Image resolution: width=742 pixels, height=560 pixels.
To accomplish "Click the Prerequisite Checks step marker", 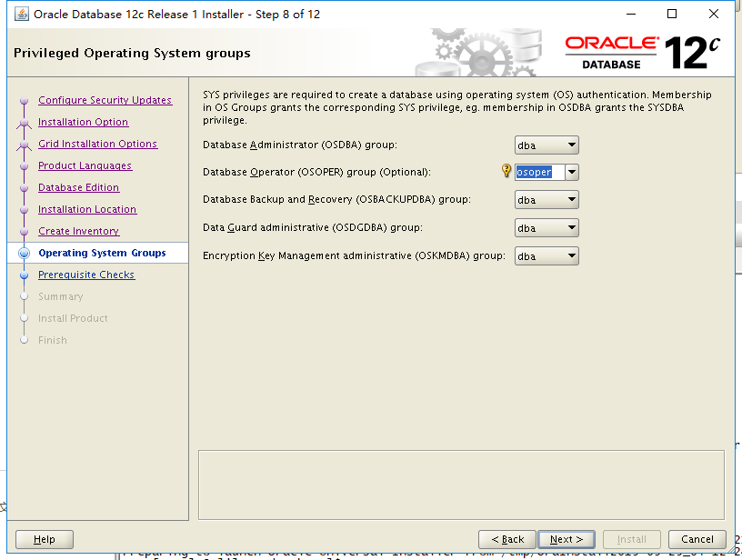I will pos(25,275).
